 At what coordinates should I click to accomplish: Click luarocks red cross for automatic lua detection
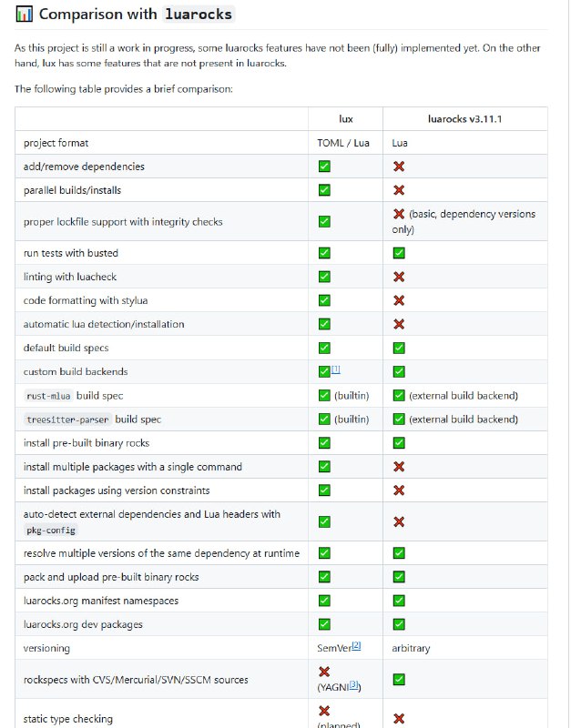[398, 324]
